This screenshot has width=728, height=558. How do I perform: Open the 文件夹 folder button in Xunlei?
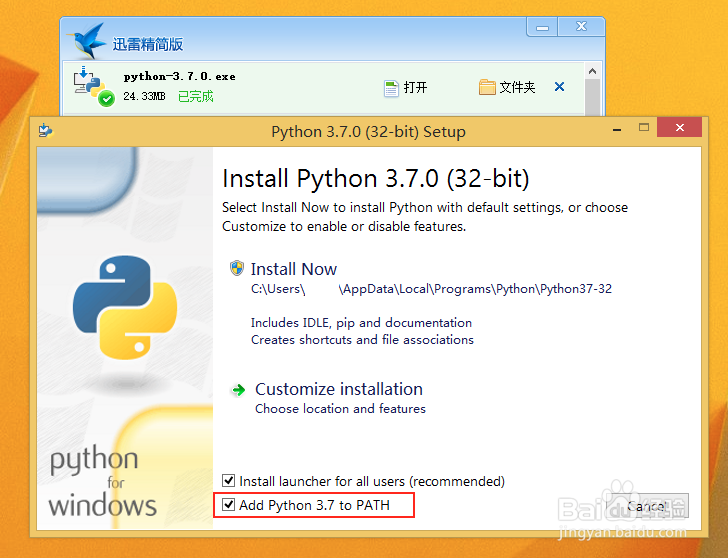[x=507, y=87]
